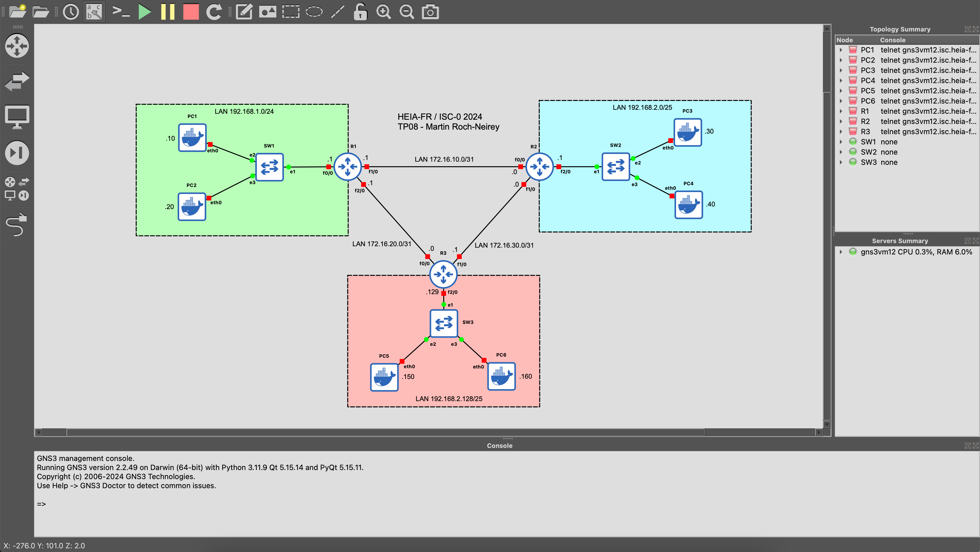Click the open project folder icon

41,11
